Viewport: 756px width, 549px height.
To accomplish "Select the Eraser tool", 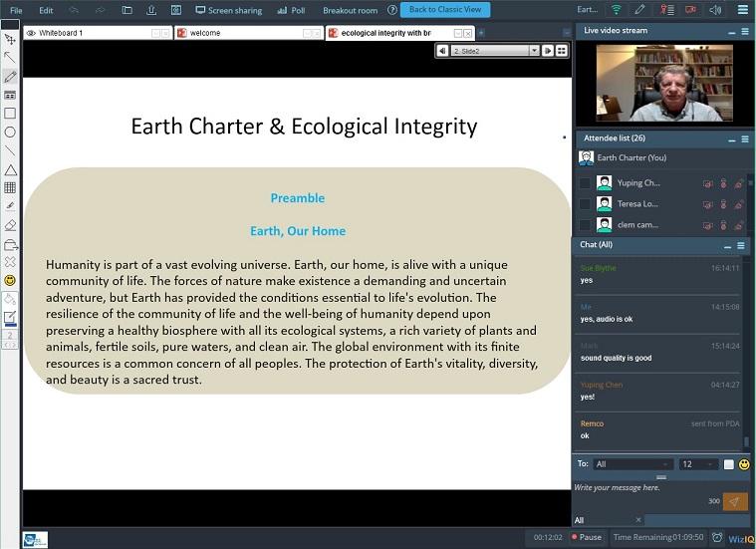I will pos(10,225).
